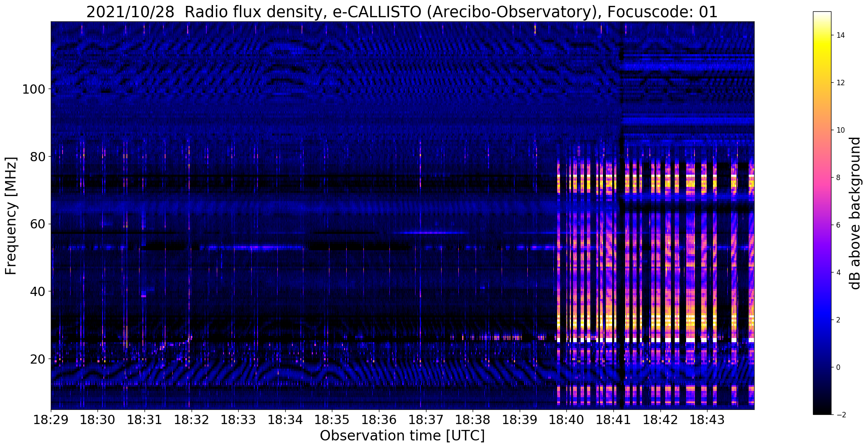Click the colorbar tick label 4
The height and width of the screenshot is (448, 868).
(839, 272)
